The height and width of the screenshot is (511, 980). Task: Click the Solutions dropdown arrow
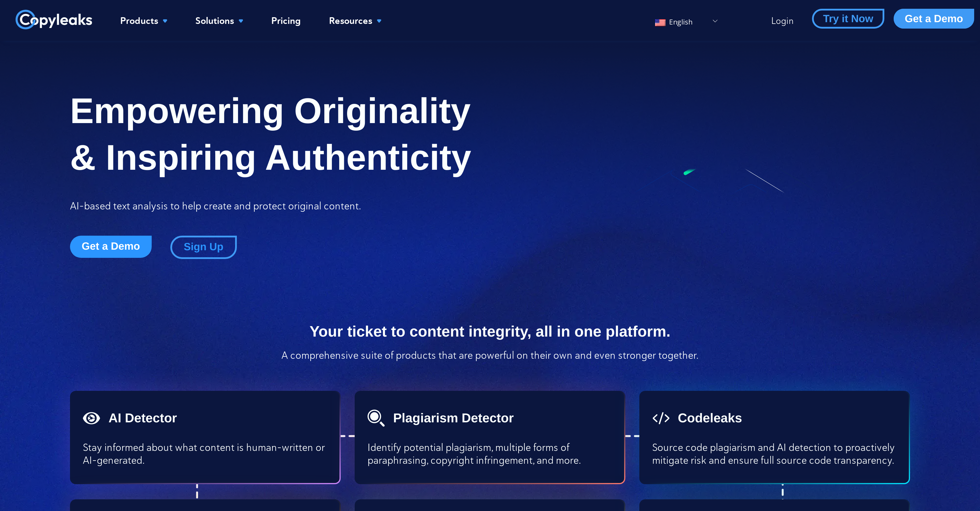coord(242,21)
